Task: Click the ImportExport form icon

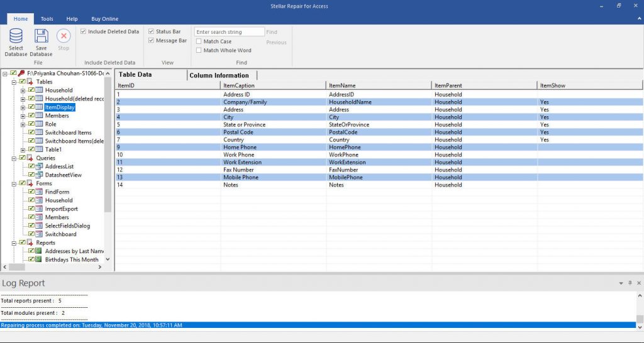Action: coord(39,209)
